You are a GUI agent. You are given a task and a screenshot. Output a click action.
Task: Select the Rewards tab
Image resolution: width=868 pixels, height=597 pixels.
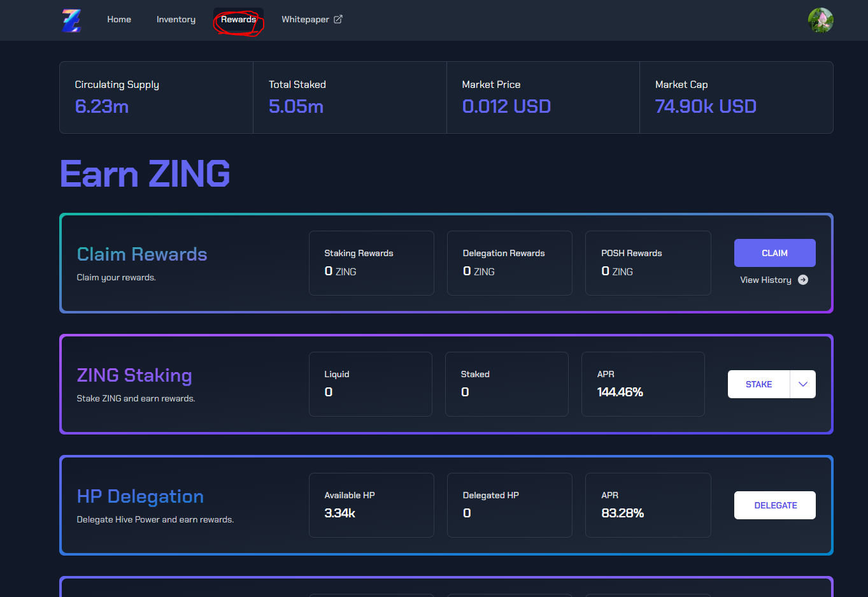238,20
